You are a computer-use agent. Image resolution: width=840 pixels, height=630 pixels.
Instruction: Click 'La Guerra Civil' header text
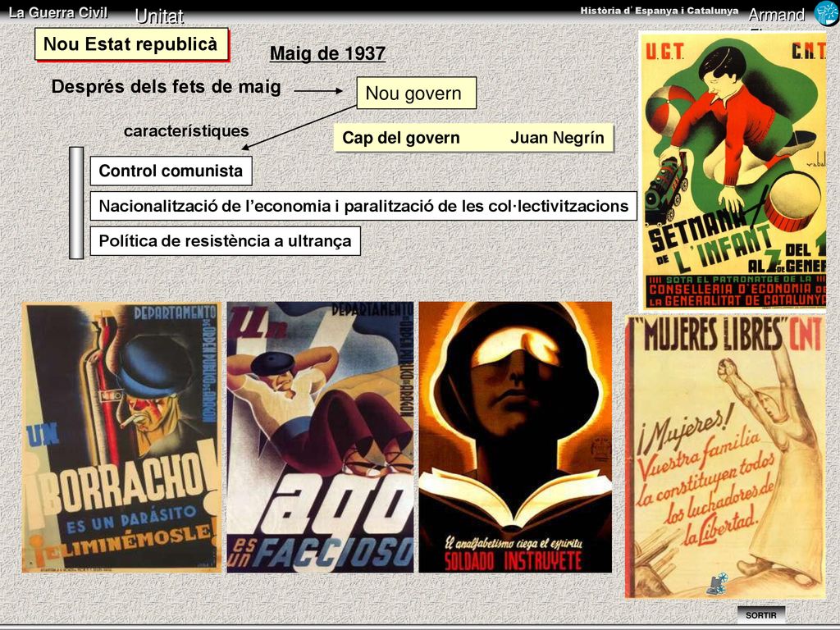[x=58, y=12]
